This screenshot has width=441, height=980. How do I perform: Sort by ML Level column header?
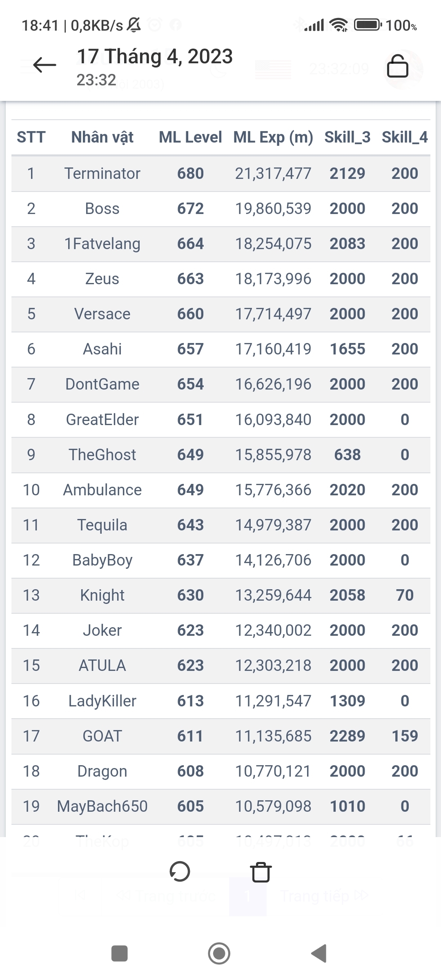[x=190, y=137]
